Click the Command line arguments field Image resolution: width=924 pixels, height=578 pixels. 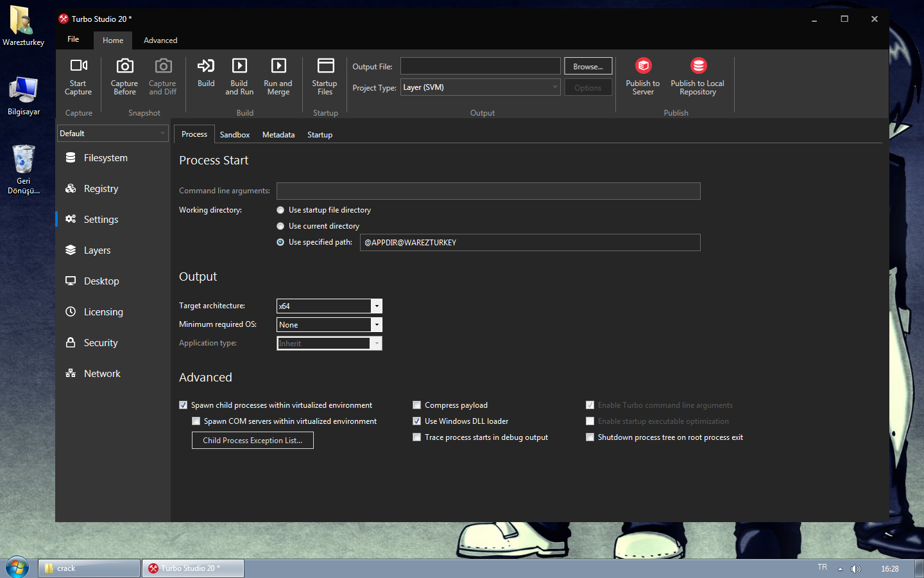coord(488,191)
